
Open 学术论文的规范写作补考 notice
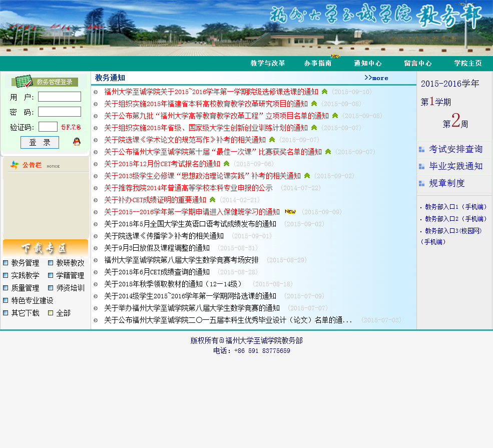(x=185, y=140)
